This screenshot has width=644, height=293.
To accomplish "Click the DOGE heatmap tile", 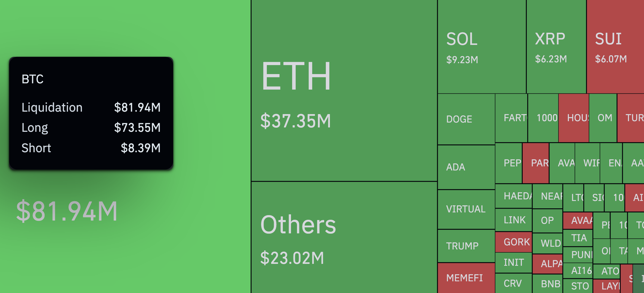I will point(466,119).
